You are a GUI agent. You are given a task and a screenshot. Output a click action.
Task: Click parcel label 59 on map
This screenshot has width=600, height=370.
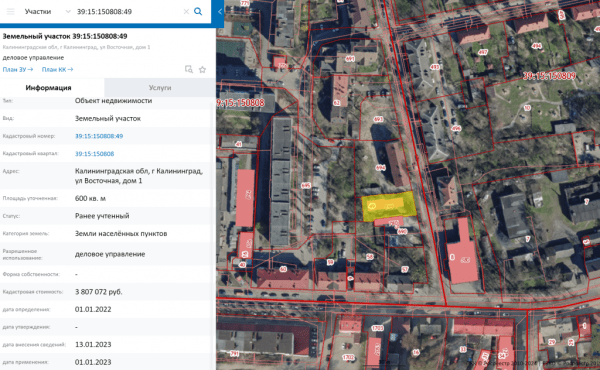pos(330,262)
